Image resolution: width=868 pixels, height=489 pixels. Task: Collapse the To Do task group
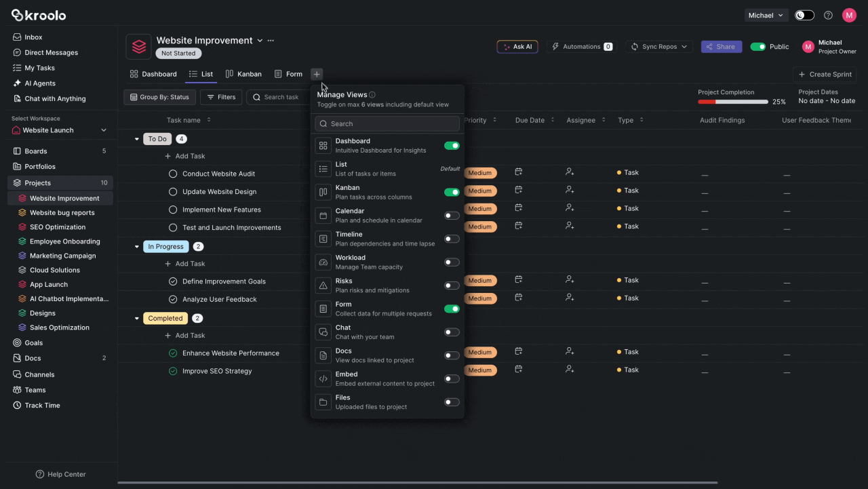[x=136, y=138]
